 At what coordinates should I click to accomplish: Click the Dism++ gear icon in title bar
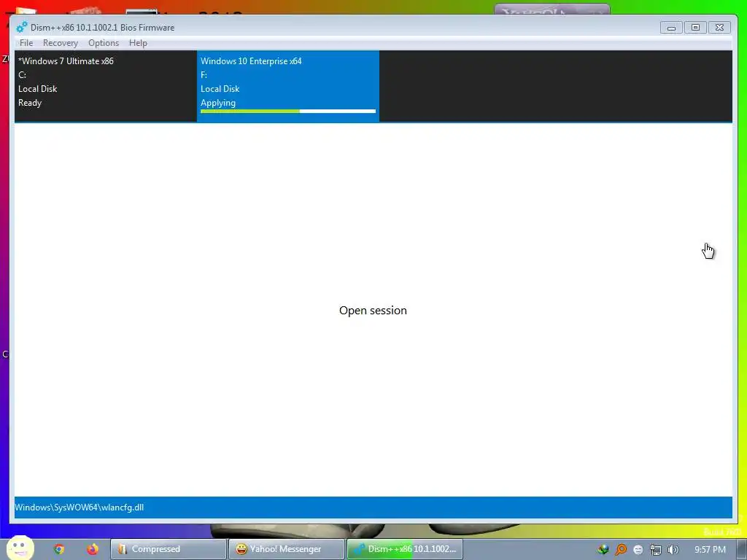(22, 27)
